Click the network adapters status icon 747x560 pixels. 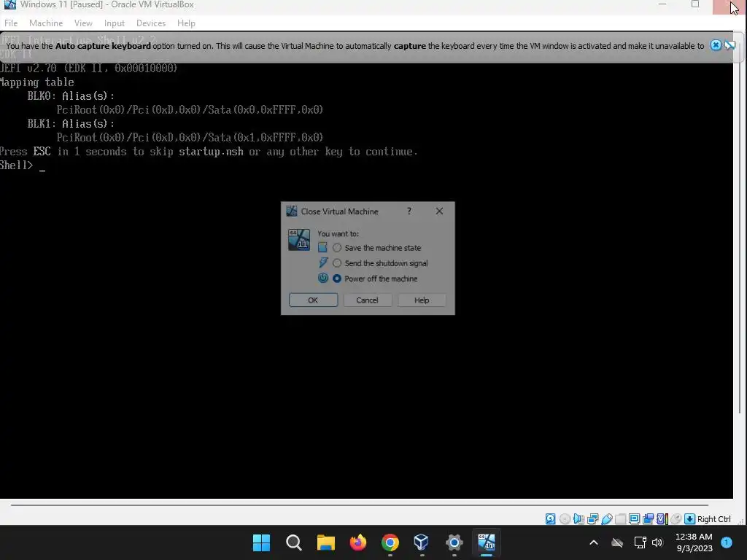click(x=592, y=519)
